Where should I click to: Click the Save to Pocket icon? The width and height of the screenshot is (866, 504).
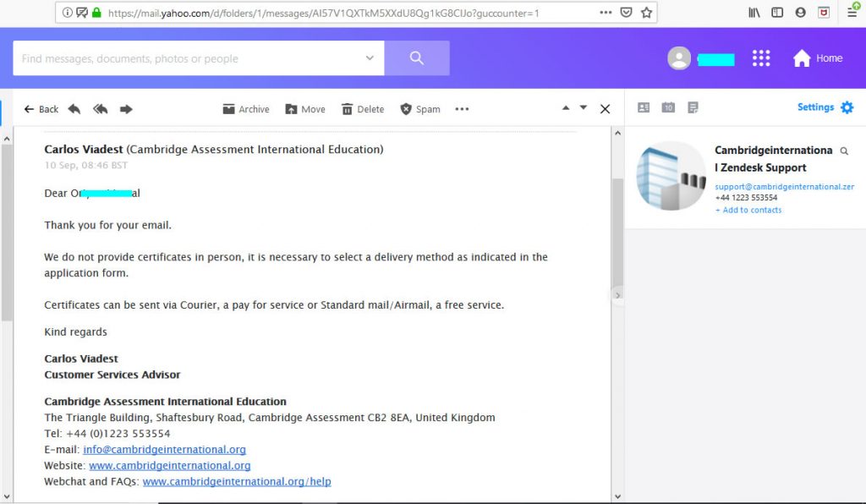pyautogui.click(x=626, y=12)
